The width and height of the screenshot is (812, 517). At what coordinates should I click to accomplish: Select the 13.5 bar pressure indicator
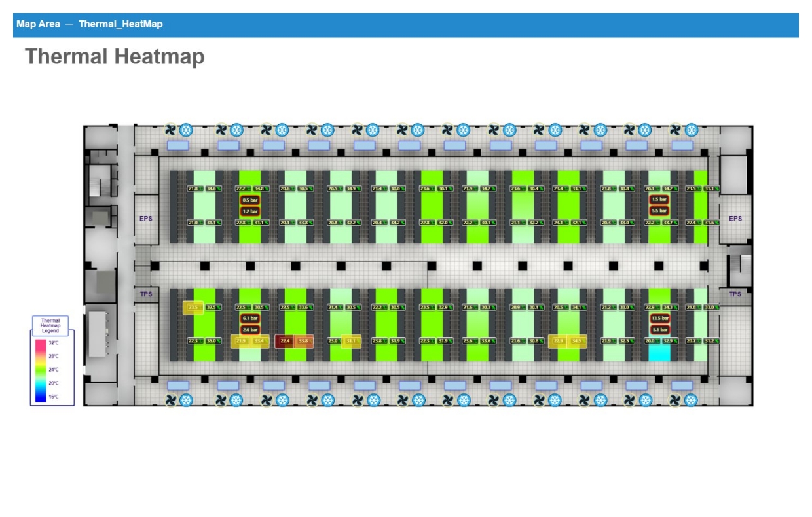click(659, 318)
